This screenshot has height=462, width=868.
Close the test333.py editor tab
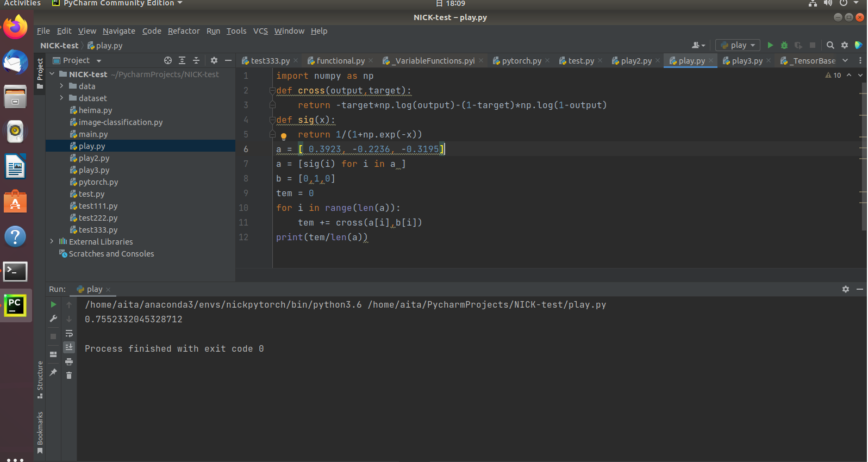coord(296,61)
